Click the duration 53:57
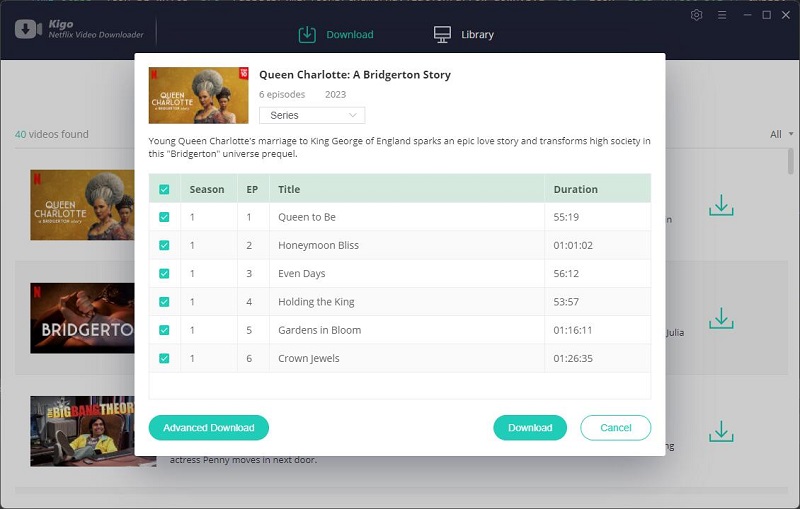This screenshot has width=800, height=509. click(x=566, y=302)
